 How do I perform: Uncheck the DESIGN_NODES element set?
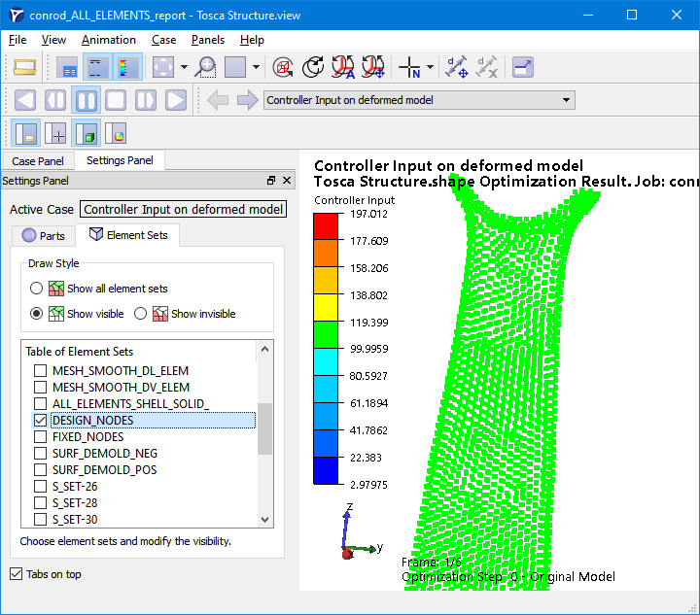(40, 420)
